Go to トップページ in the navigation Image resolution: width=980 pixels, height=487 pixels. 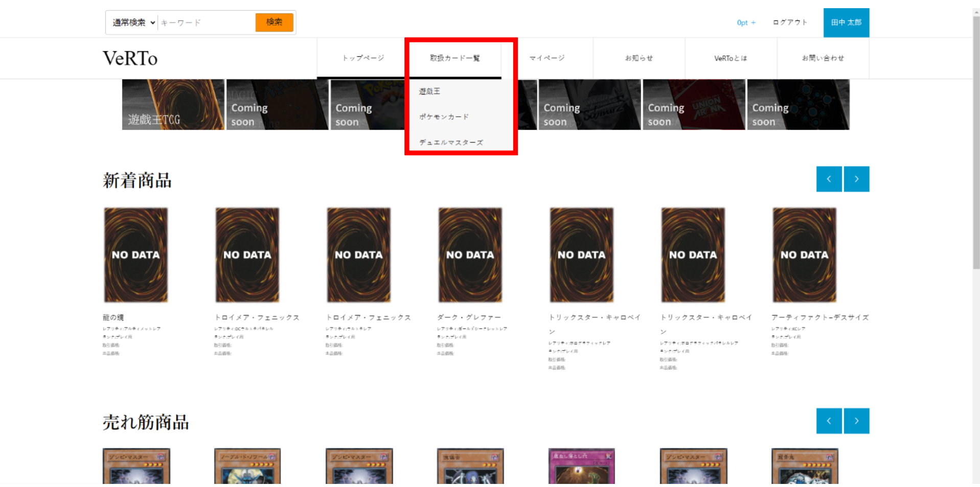363,58
